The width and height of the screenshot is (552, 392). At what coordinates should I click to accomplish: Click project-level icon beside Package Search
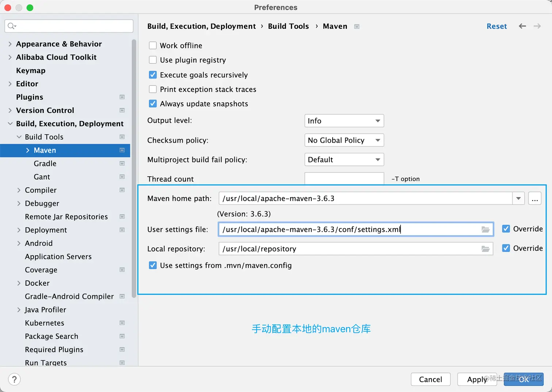(x=122, y=336)
